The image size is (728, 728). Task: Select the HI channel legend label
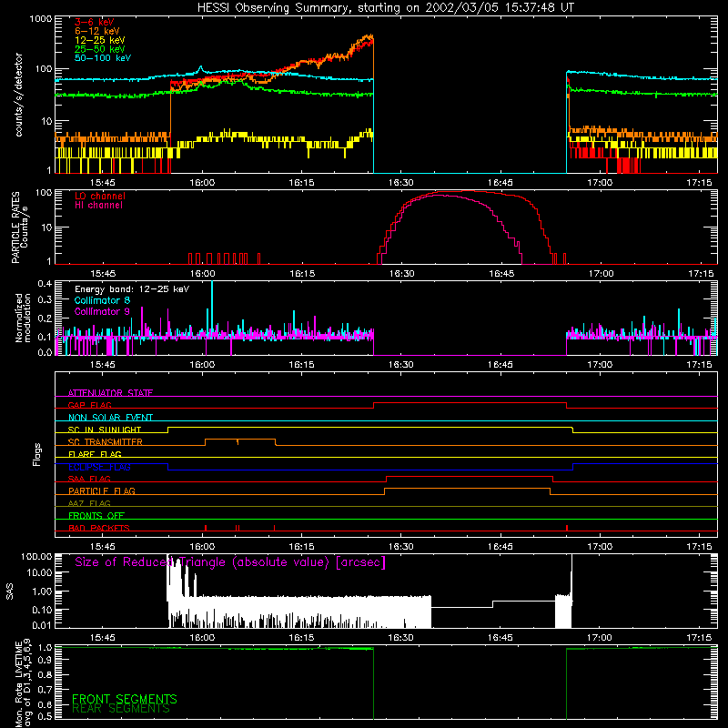point(98,206)
